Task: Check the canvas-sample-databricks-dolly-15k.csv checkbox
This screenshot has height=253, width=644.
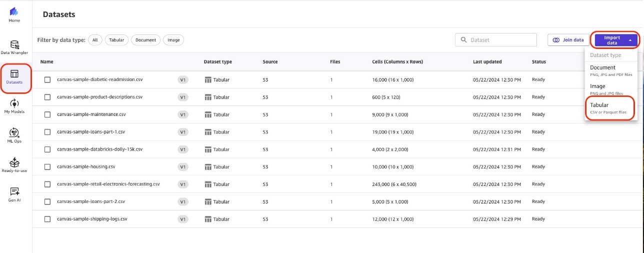Action: coord(47,149)
